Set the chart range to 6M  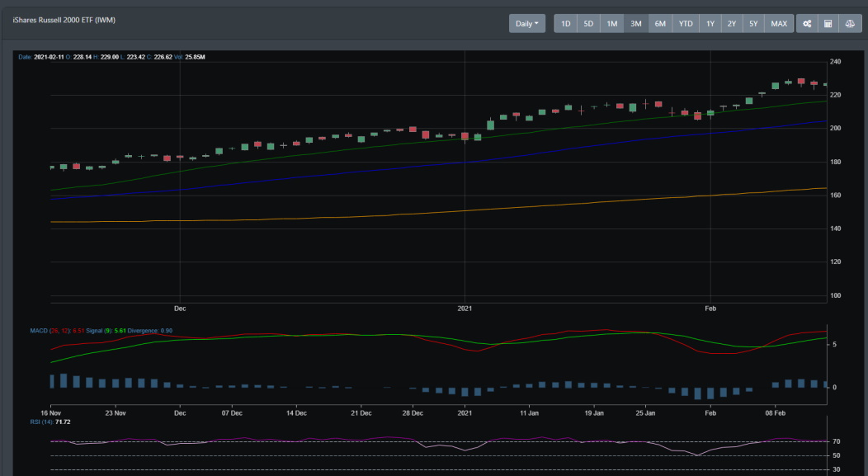[660, 24]
